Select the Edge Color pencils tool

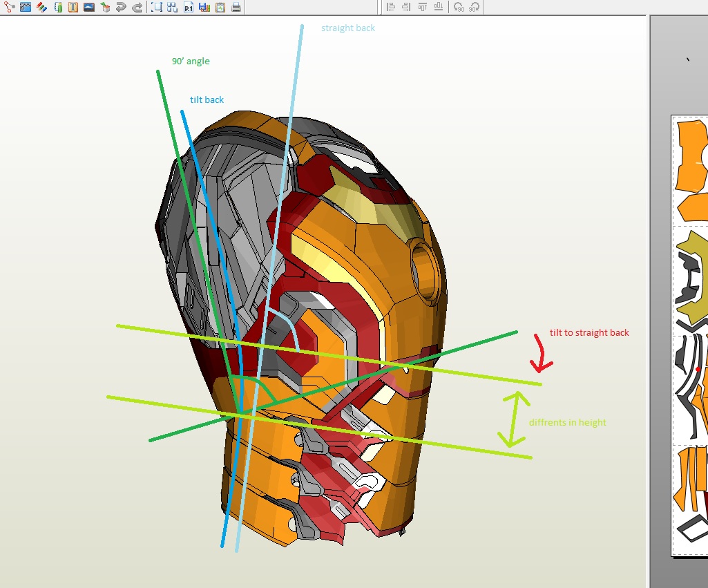pyautogui.click(x=41, y=7)
